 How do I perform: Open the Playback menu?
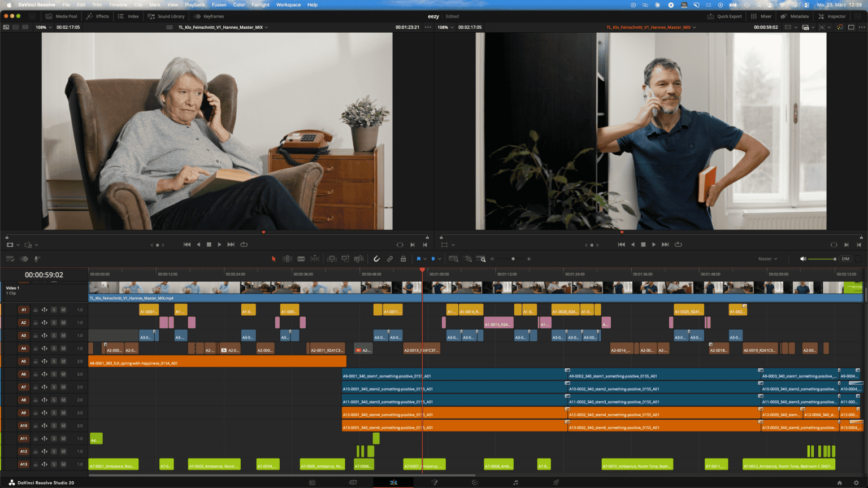click(x=195, y=5)
